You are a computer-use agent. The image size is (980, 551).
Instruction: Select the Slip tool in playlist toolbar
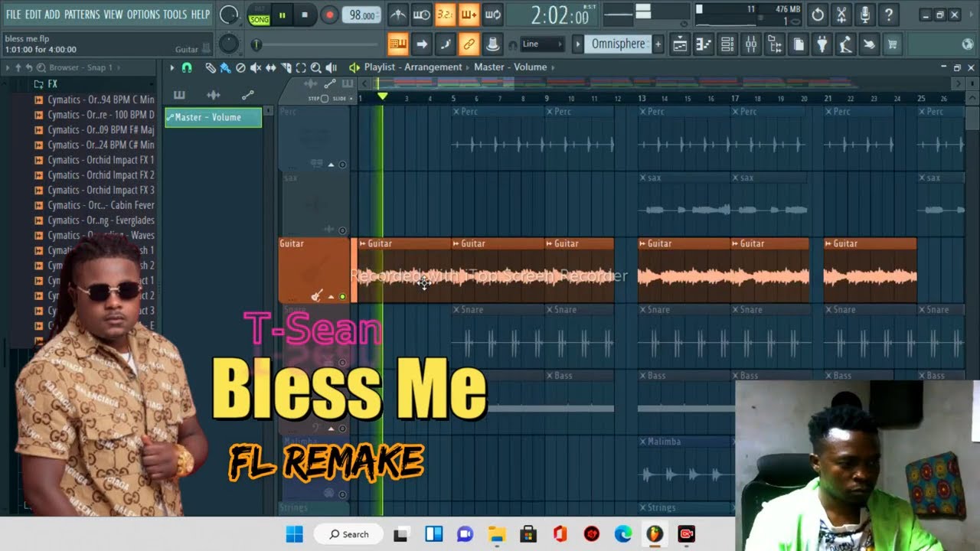click(x=270, y=68)
